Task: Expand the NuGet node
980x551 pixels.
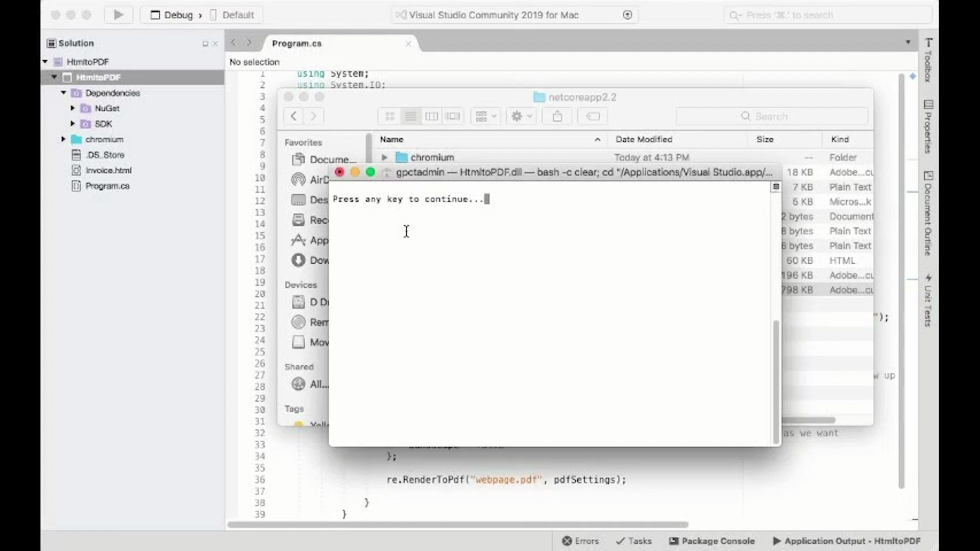Action: coord(72,108)
